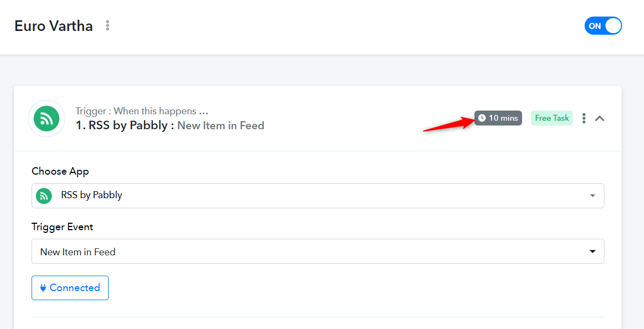Click the Free Task label

click(x=552, y=118)
